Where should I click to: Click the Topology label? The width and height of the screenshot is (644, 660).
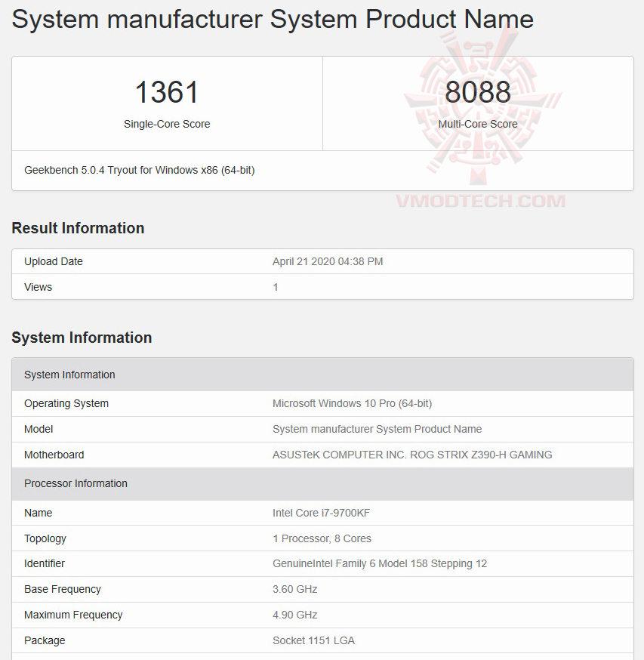click(x=45, y=538)
